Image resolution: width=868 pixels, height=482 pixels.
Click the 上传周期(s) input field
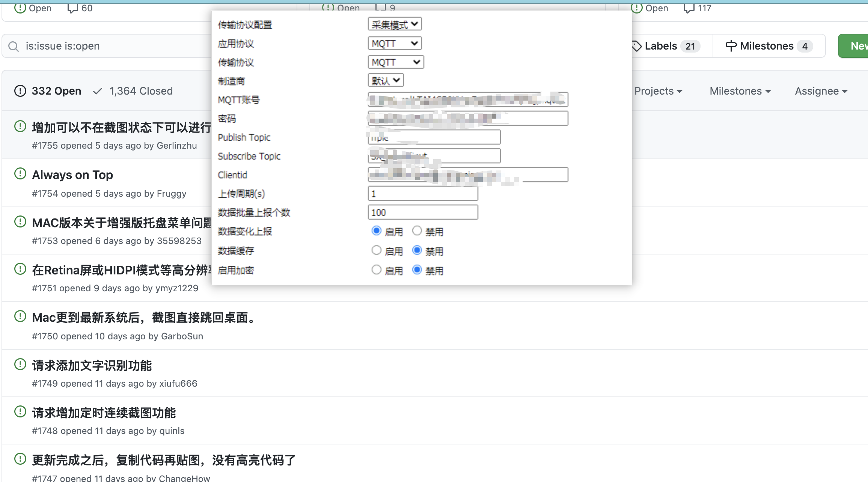click(x=423, y=194)
